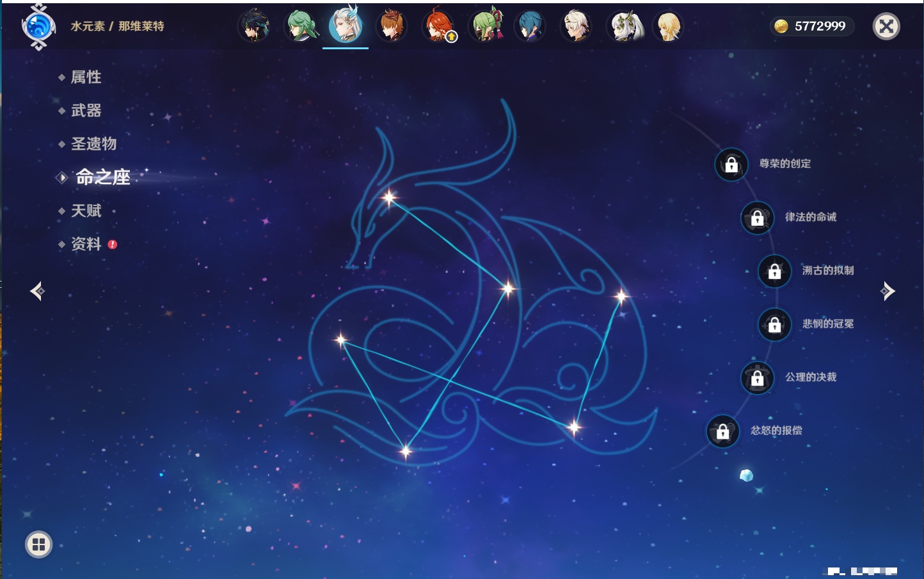924x579 pixels.
Task: Select the blue-haired character avatar
Action: click(530, 26)
